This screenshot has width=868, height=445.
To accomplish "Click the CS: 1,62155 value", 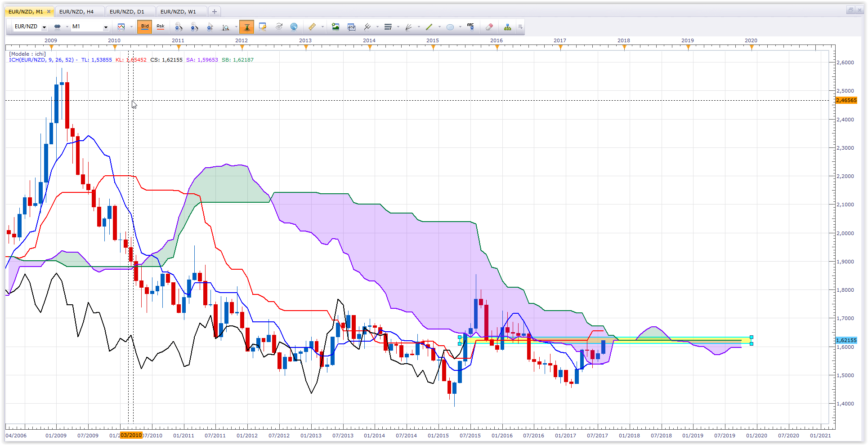I will coord(166,60).
